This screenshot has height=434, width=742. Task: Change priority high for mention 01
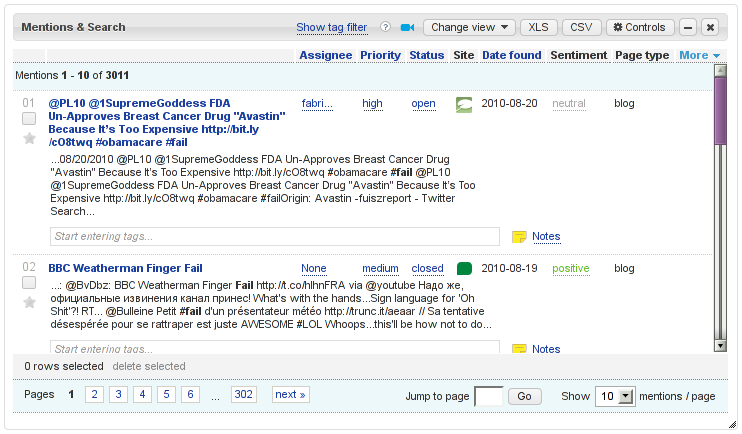(372, 104)
